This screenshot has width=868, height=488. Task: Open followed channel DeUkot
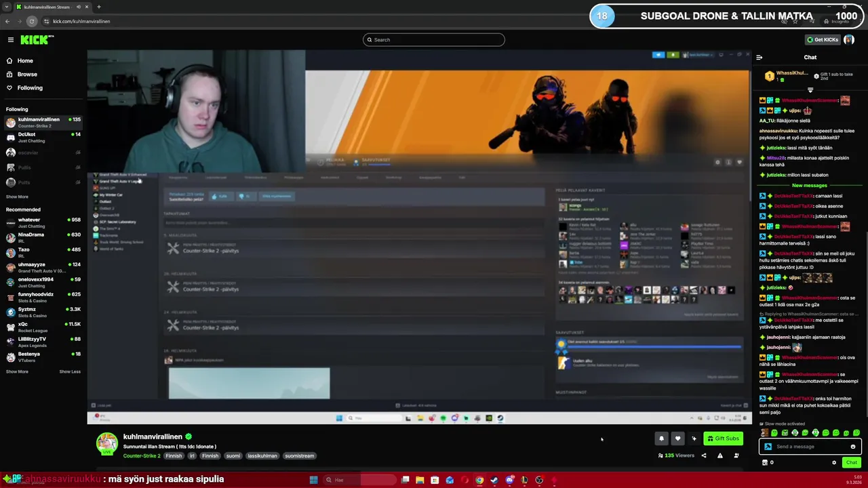[x=43, y=137]
